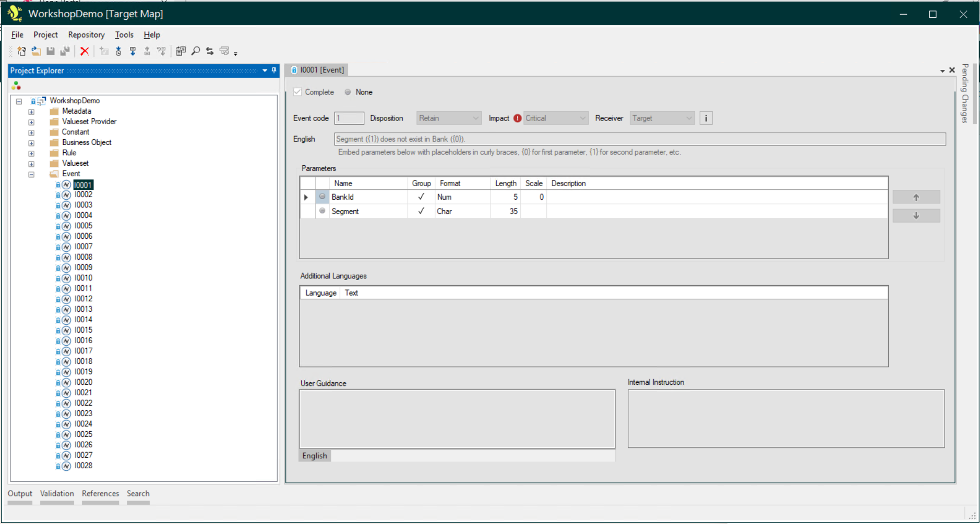Open the Repository menu
The width and height of the screenshot is (980, 524).
(x=86, y=35)
